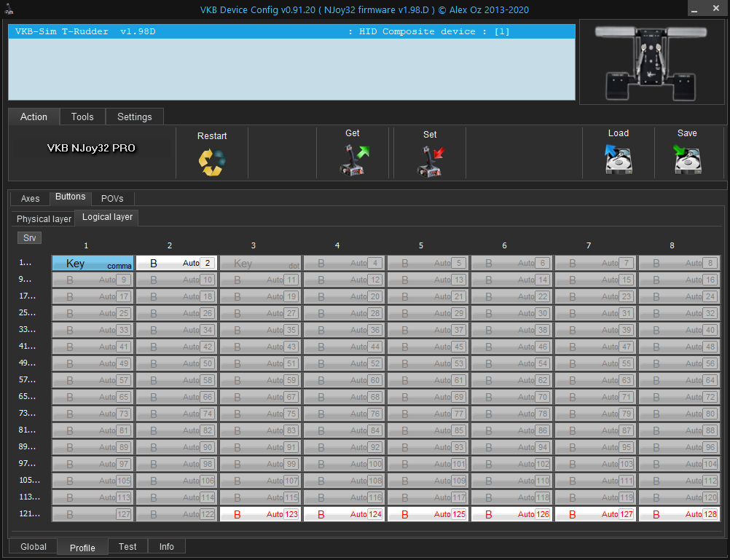The width and height of the screenshot is (730, 560).
Task: Select the Buttons tab
Action: click(x=70, y=197)
